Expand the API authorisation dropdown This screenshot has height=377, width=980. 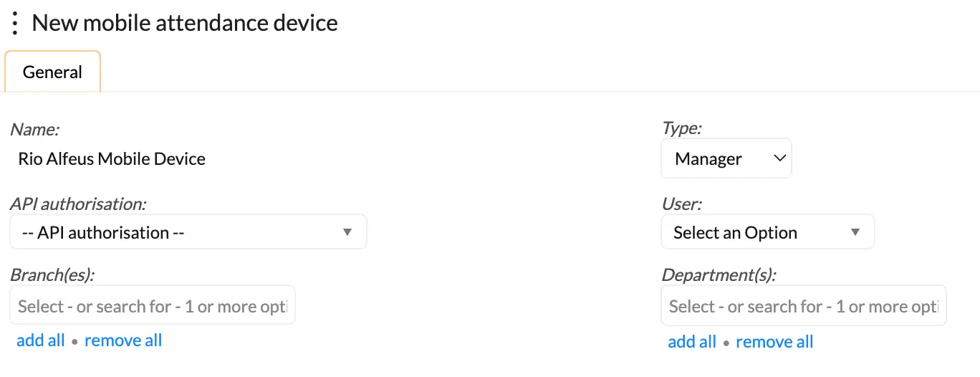click(188, 233)
